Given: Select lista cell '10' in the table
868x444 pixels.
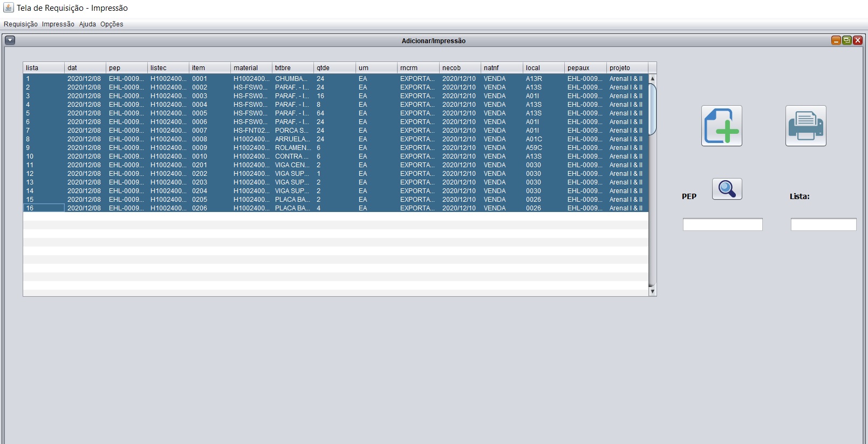Looking at the screenshot, I should (44, 156).
